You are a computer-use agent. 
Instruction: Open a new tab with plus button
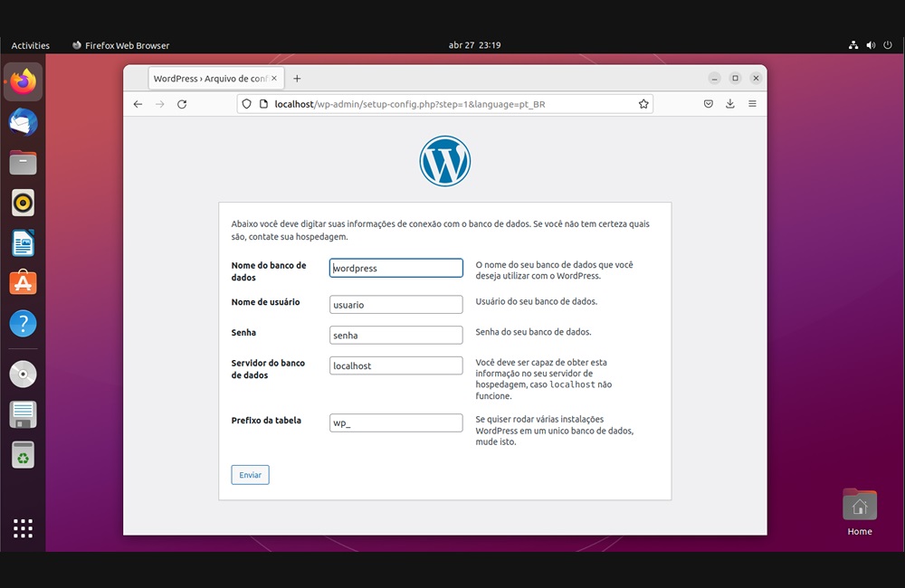click(297, 79)
